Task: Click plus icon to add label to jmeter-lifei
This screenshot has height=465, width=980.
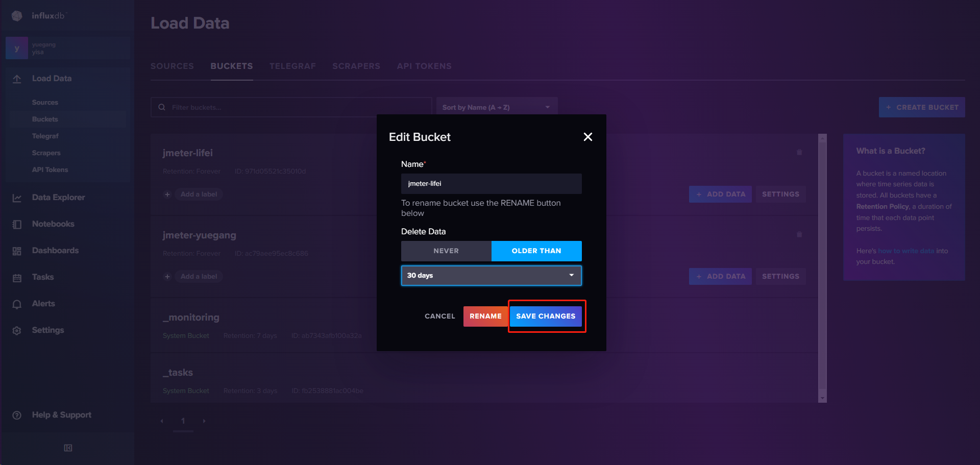Action: click(x=167, y=194)
